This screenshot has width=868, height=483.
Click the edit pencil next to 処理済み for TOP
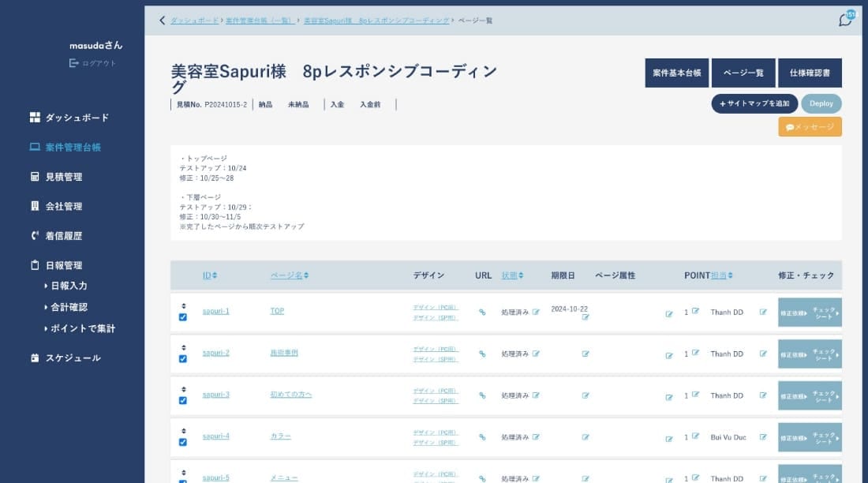point(535,311)
